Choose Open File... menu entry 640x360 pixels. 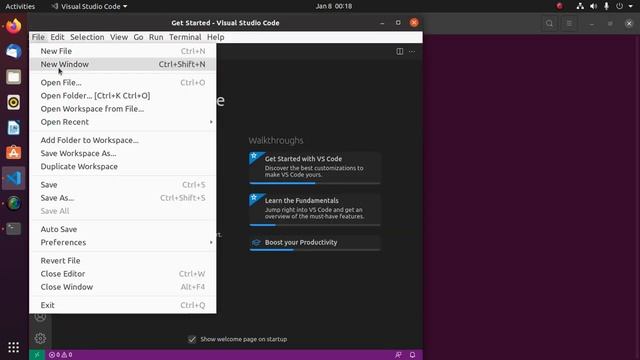[x=122, y=82]
